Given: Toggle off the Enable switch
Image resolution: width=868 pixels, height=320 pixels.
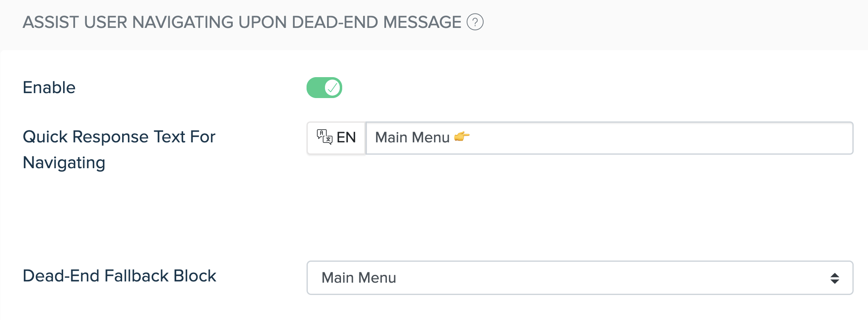Looking at the screenshot, I should (x=324, y=87).
